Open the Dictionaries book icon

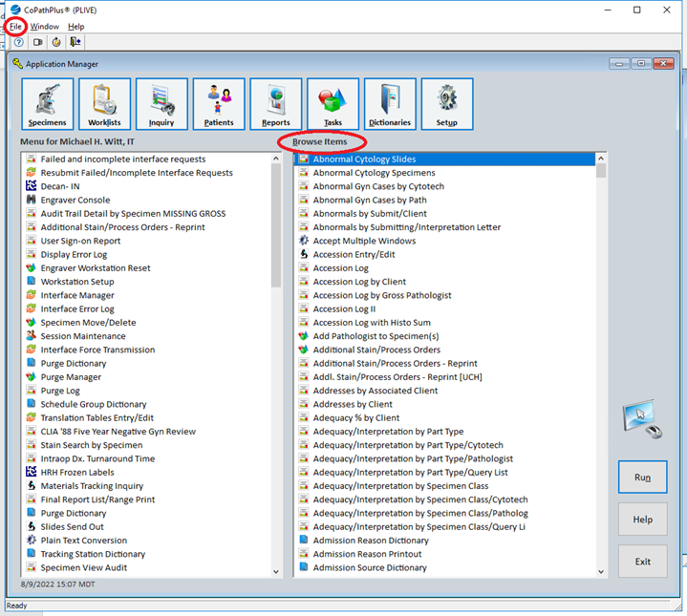[x=390, y=104]
